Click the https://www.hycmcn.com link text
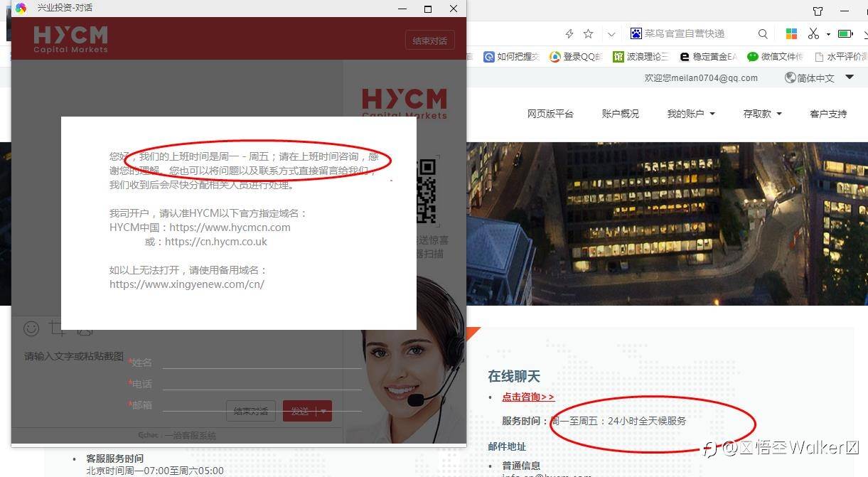The width and height of the screenshot is (868, 477). tap(230, 227)
